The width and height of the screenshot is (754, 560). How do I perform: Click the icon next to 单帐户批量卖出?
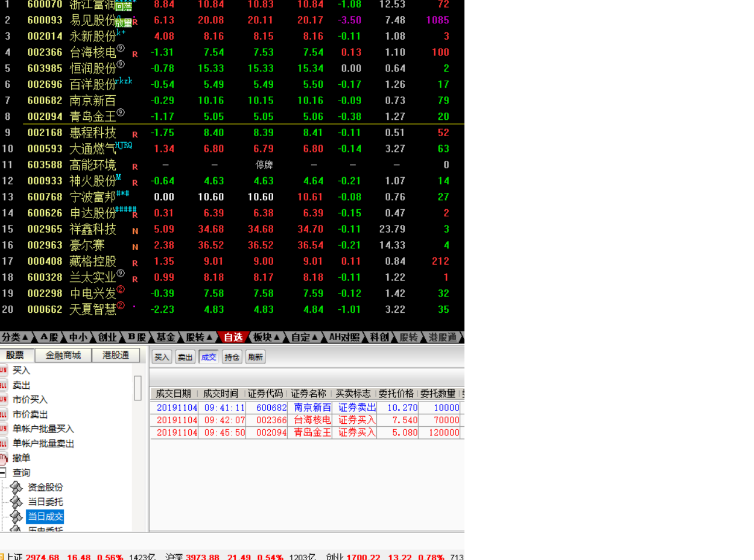(3, 444)
